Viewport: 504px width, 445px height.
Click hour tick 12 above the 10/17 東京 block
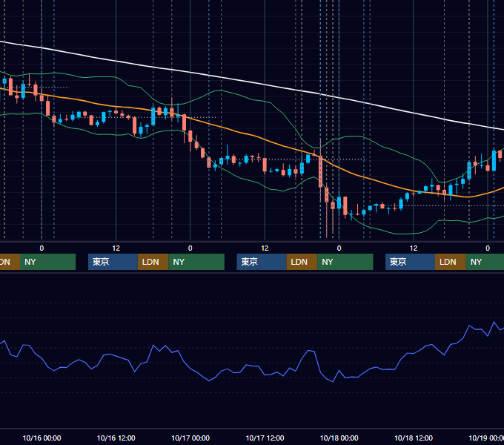(x=265, y=248)
